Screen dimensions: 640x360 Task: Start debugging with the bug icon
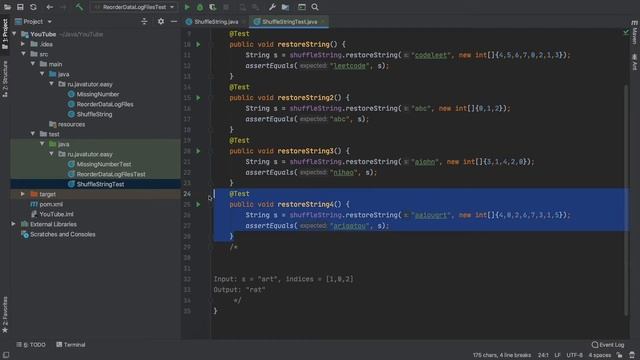pyautogui.click(x=200, y=7)
